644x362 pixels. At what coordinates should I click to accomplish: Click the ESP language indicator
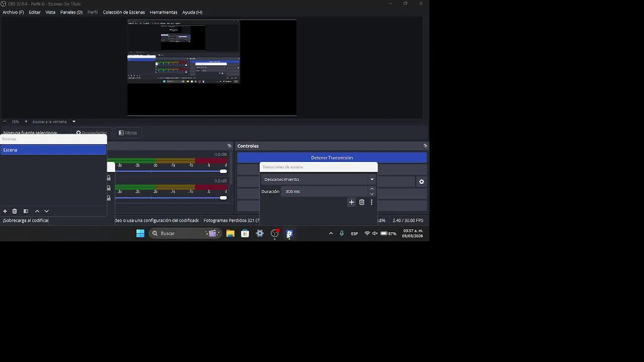[x=354, y=233]
